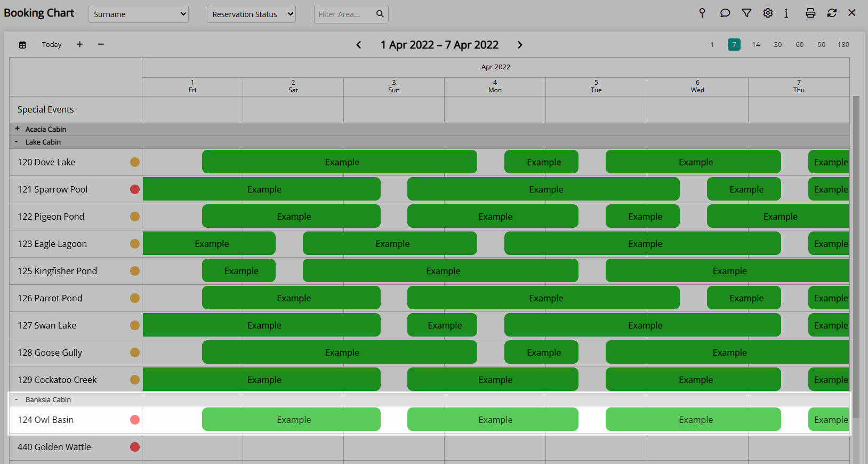Click the information icon
This screenshot has width=868, height=464.
(x=786, y=13)
